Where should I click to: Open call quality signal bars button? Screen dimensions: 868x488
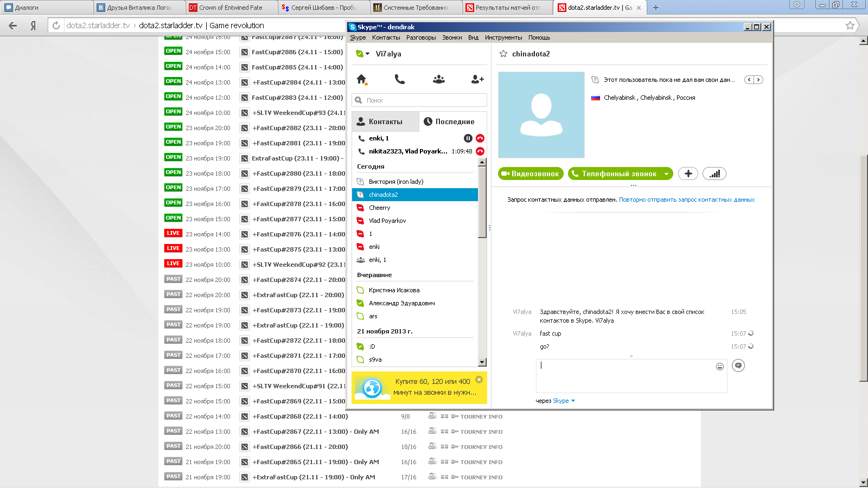pyautogui.click(x=714, y=174)
